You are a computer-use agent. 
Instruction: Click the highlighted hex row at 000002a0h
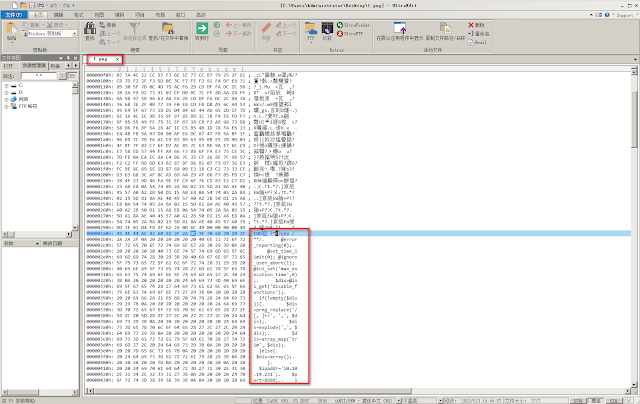click(x=359, y=233)
